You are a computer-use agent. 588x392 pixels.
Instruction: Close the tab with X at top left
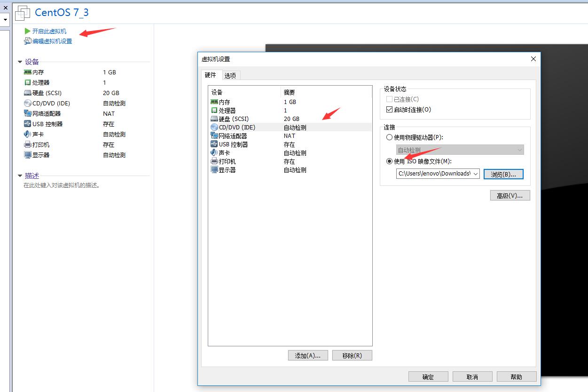click(x=5, y=8)
